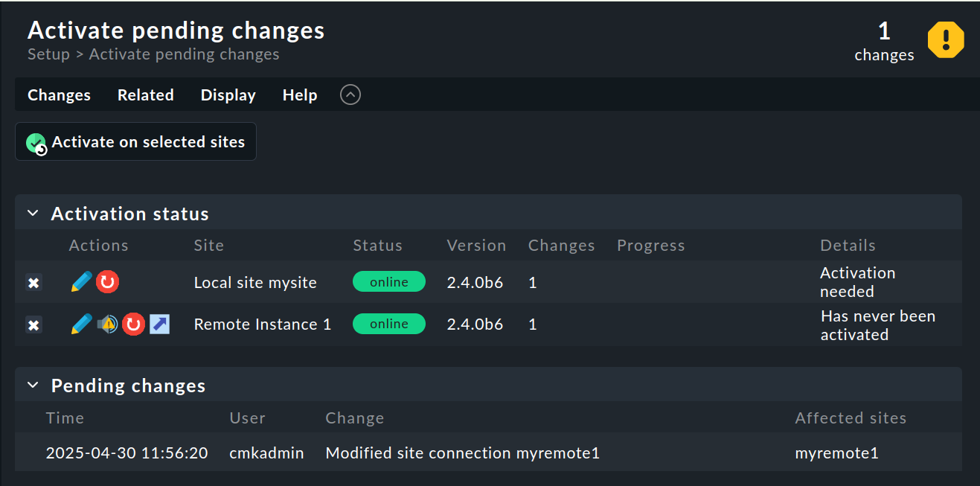980x486 pixels.
Task: Deselect the Remote Instance 1 checkbox
Action: click(33, 324)
